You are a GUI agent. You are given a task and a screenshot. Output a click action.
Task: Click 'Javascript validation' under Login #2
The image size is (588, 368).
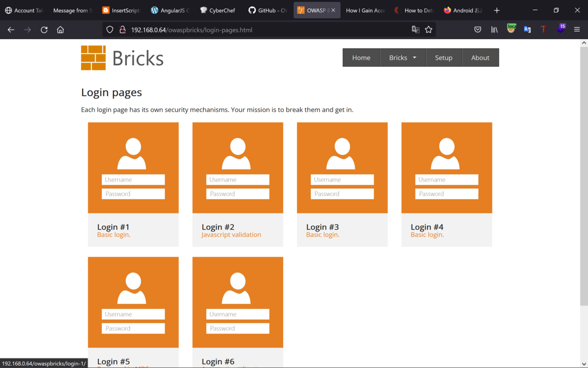click(x=231, y=235)
